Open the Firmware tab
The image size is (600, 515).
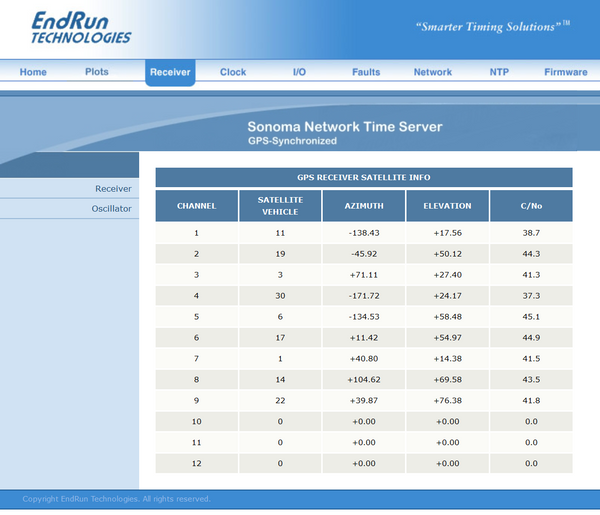pyautogui.click(x=566, y=72)
